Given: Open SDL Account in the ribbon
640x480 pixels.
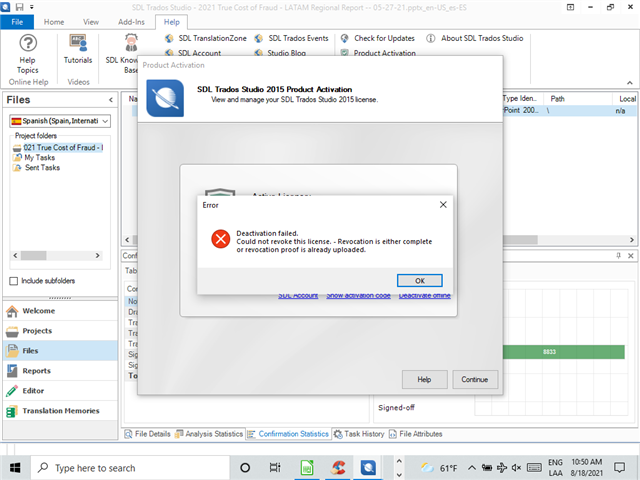Looking at the screenshot, I should 193,53.
